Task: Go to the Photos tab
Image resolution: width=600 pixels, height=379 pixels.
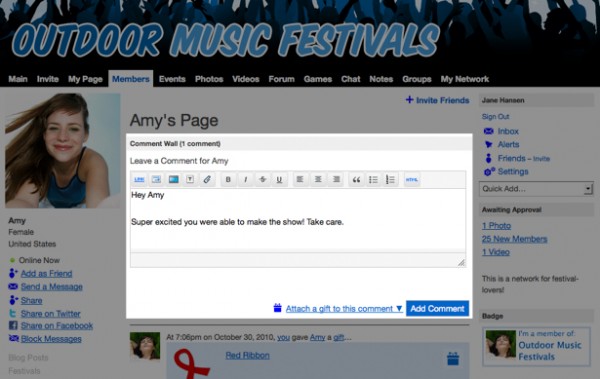Action: [209, 79]
